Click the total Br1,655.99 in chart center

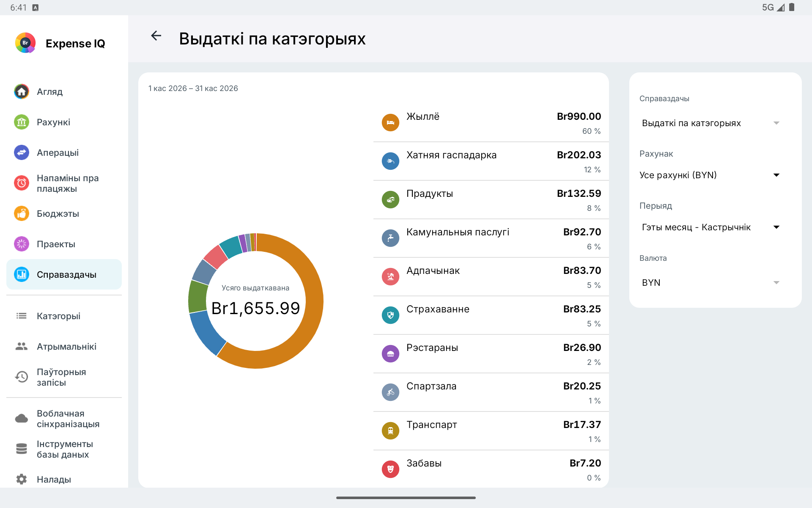255,308
